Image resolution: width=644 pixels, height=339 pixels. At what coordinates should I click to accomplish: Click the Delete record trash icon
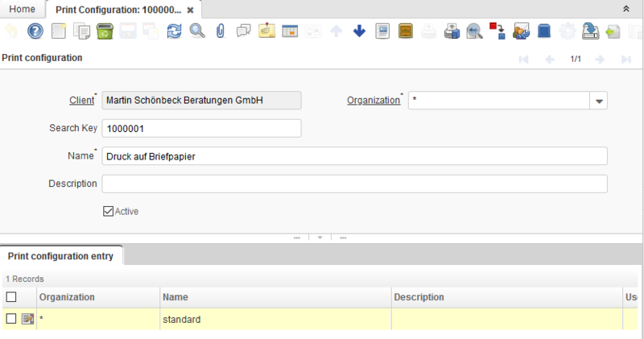[104, 31]
